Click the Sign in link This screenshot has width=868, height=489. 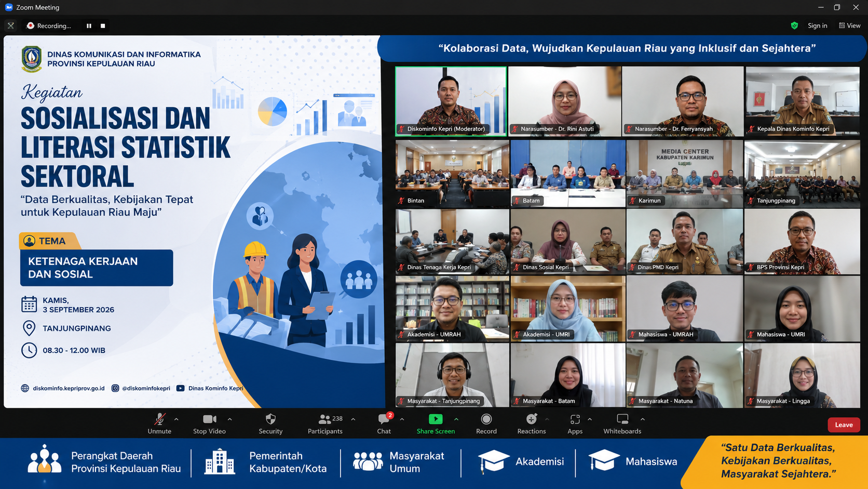tap(817, 25)
